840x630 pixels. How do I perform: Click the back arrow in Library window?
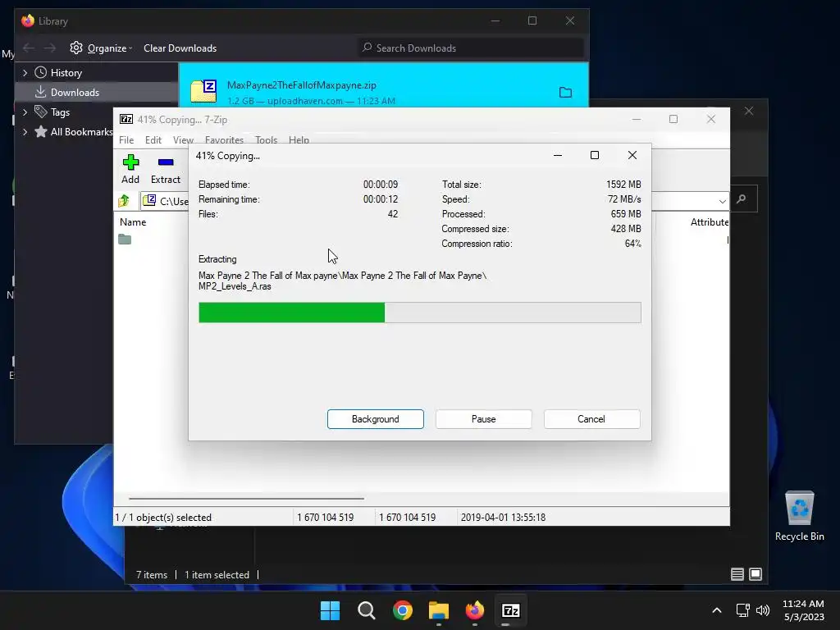[29, 48]
